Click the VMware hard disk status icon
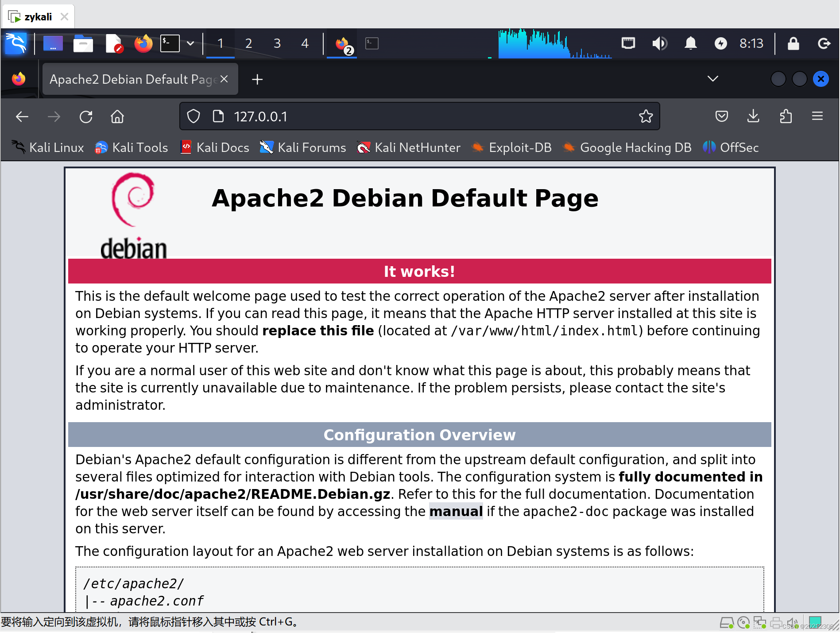 coord(726,623)
